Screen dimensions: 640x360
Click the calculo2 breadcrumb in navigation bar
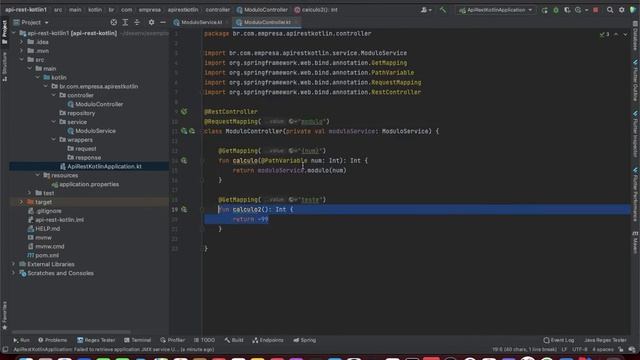(x=316, y=10)
